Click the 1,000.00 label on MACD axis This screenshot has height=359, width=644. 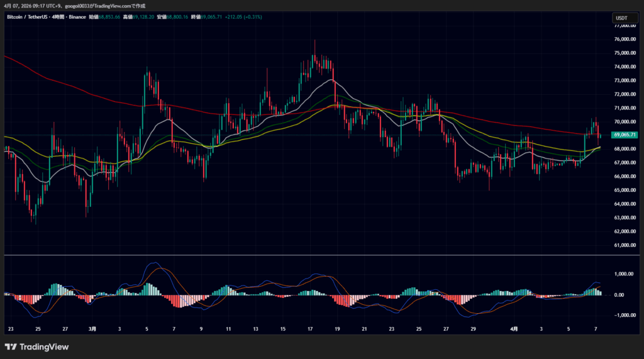pos(622,274)
